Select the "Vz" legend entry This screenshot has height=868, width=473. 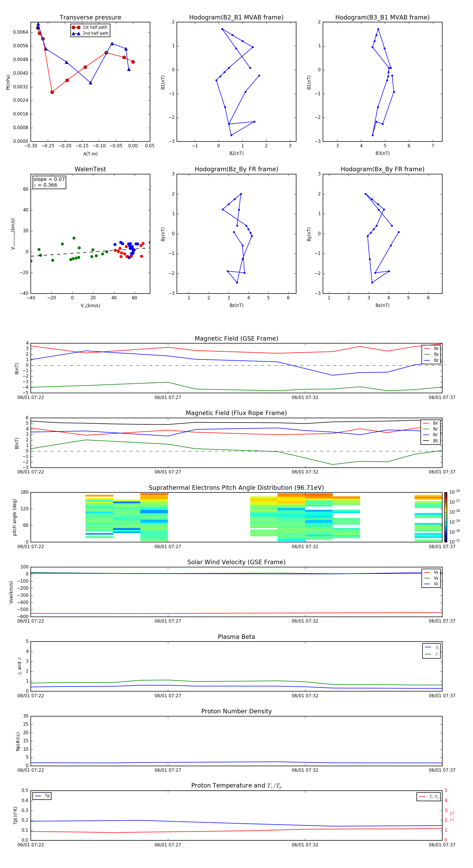(431, 584)
